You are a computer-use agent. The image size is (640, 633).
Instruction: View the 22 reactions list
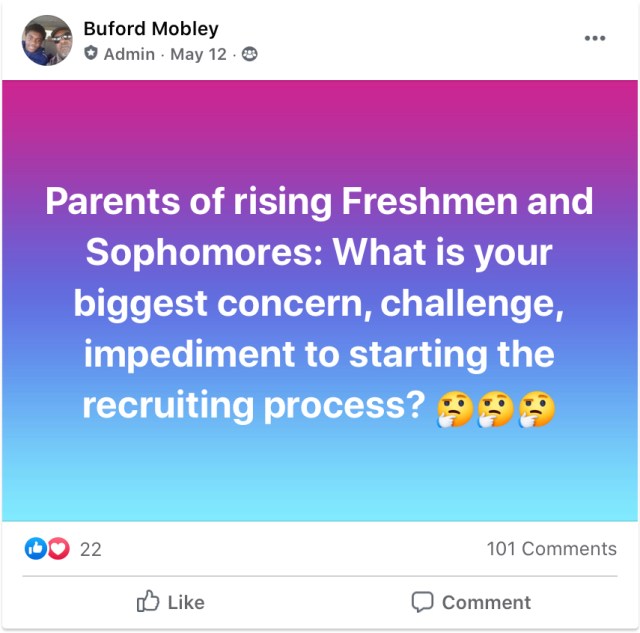click(x=91, y=549)
